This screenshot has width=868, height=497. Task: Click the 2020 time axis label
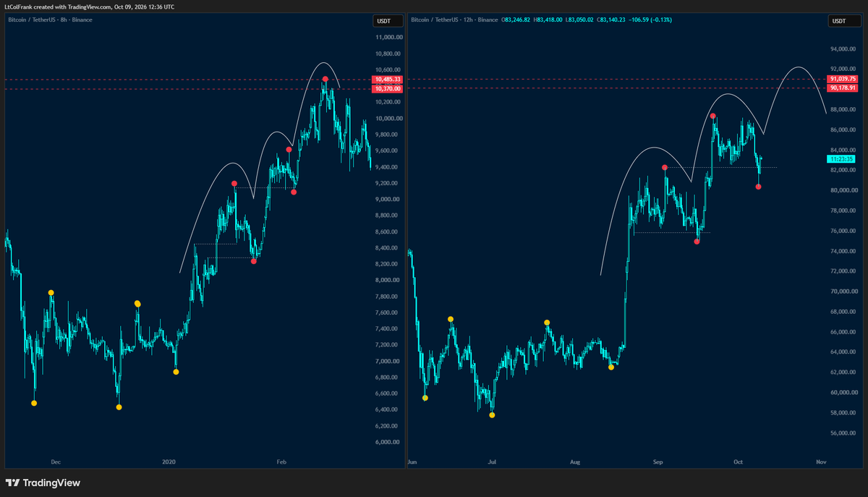[169, 462]
